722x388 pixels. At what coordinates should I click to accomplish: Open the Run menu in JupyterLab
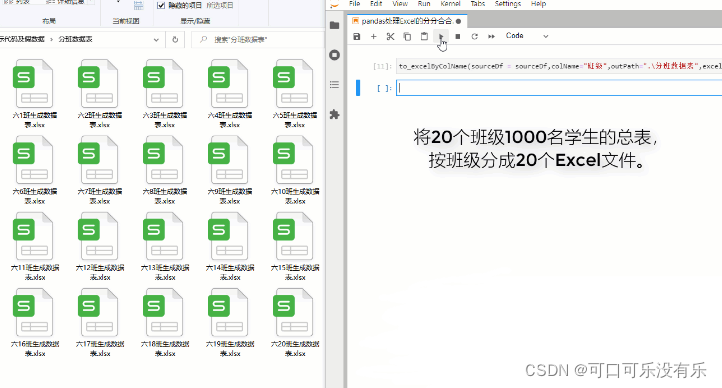point(424,4)
